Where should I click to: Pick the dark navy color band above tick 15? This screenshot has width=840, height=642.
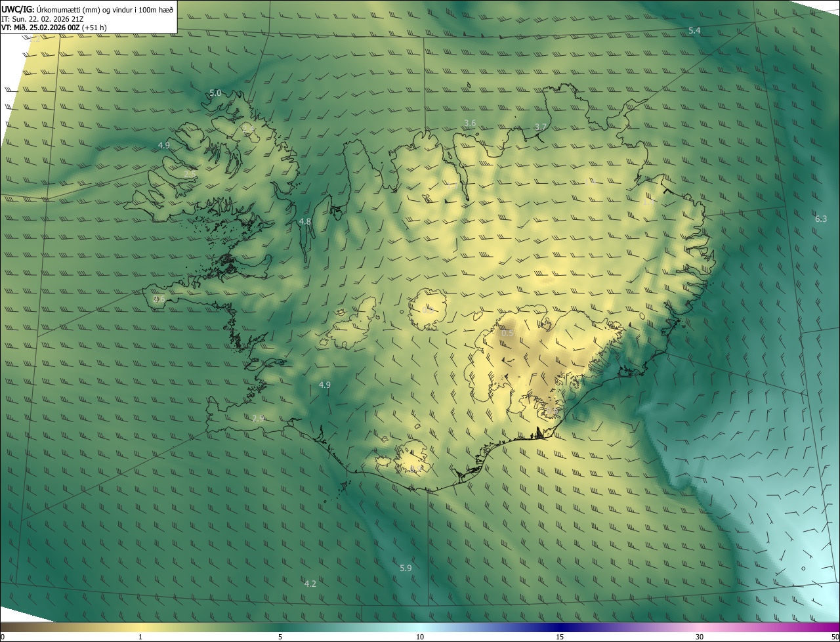click(560, 627)
